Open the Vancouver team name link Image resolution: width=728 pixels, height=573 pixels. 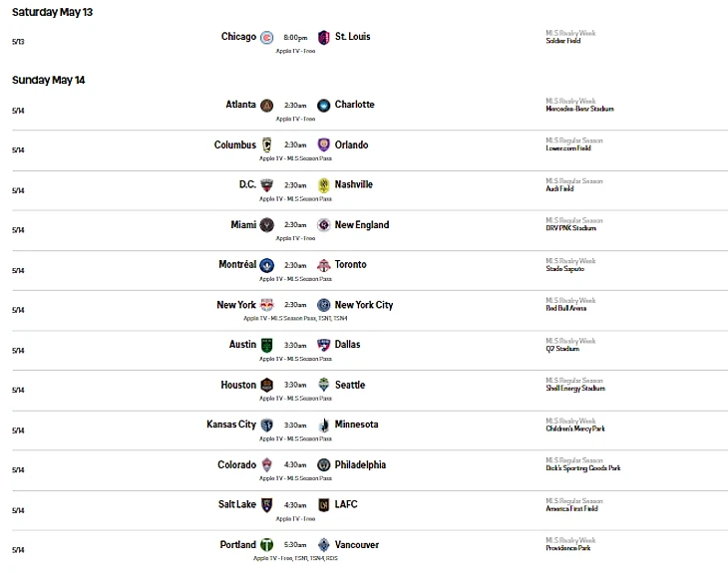pyautogui.click(x=357, y=545)
